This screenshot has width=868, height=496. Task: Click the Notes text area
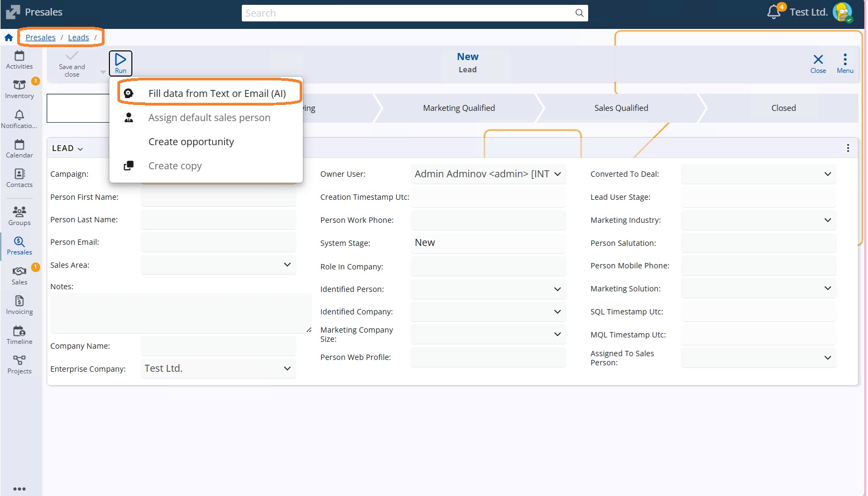pos(181,313)
